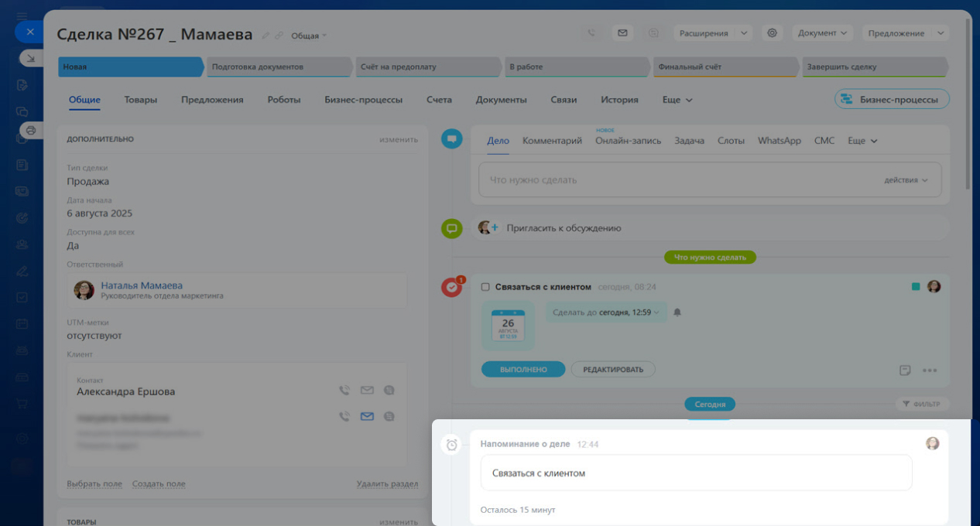Viewport: 980px width, 526px height.
Task: Open the действия dropdown
Action: coord(906,179)
